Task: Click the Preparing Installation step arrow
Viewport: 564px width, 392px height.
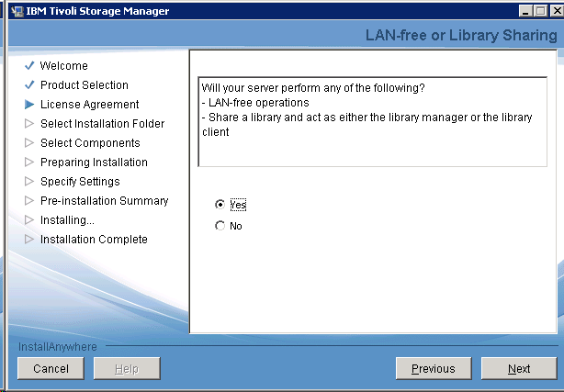Action: coord(30,162)
